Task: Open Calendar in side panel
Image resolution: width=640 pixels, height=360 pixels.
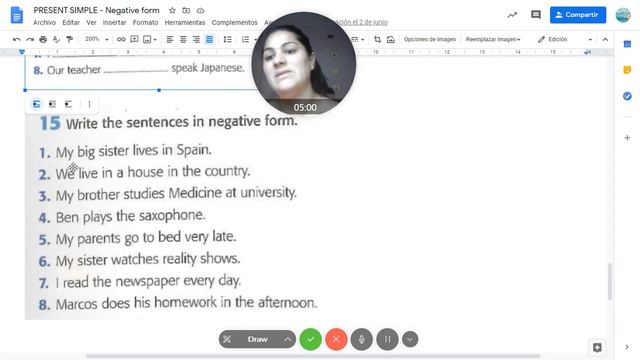Action: tap(627, 44)
